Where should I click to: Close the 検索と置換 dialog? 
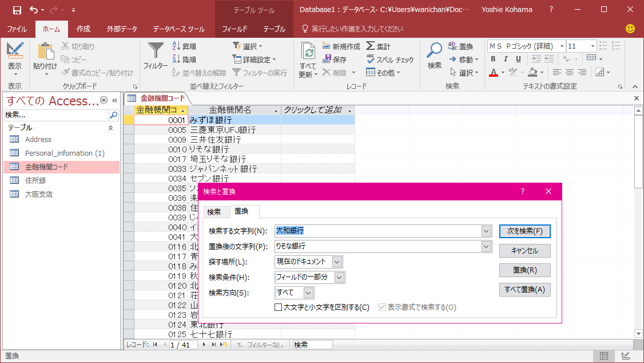tap(548, 192)
